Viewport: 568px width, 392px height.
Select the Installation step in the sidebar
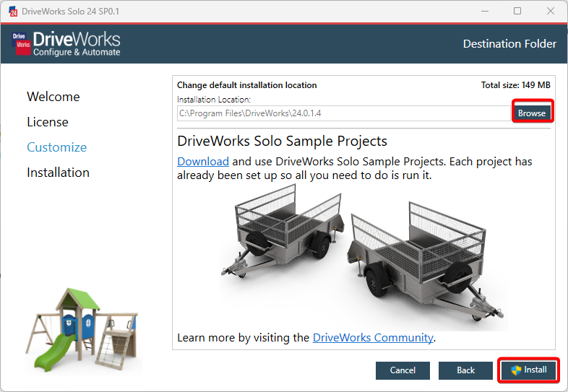point(58,173)
